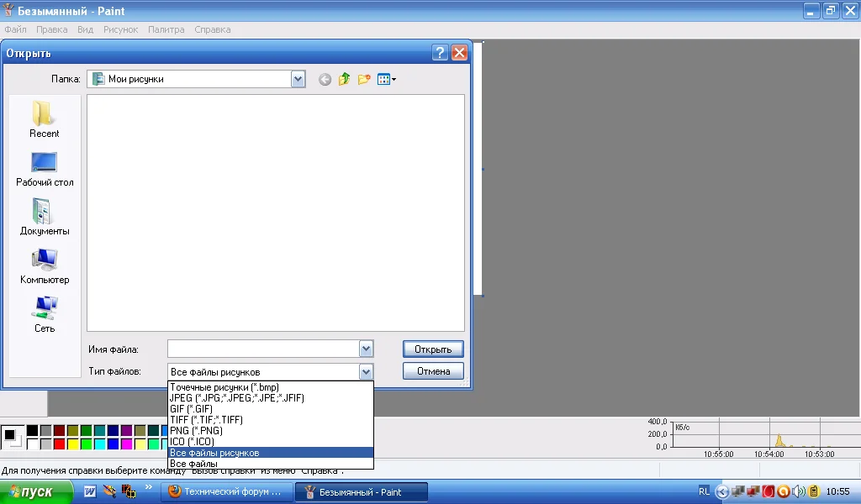Viewport: 861px width, 504px height.
Task: Pick the dark red palette color
Action: click(60, 431)
